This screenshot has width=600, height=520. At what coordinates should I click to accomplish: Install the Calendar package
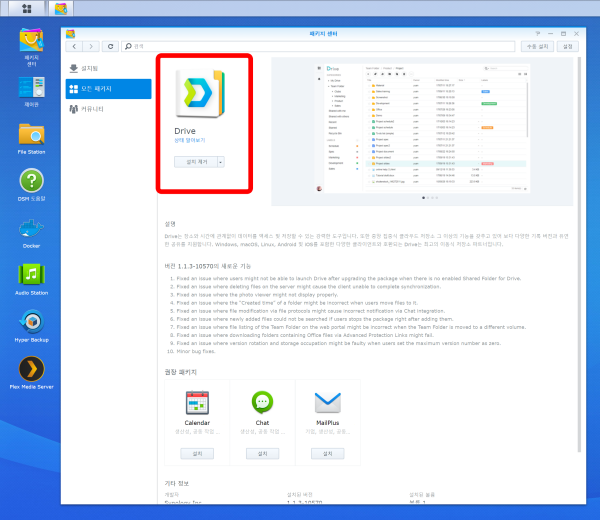coord(197,453)
